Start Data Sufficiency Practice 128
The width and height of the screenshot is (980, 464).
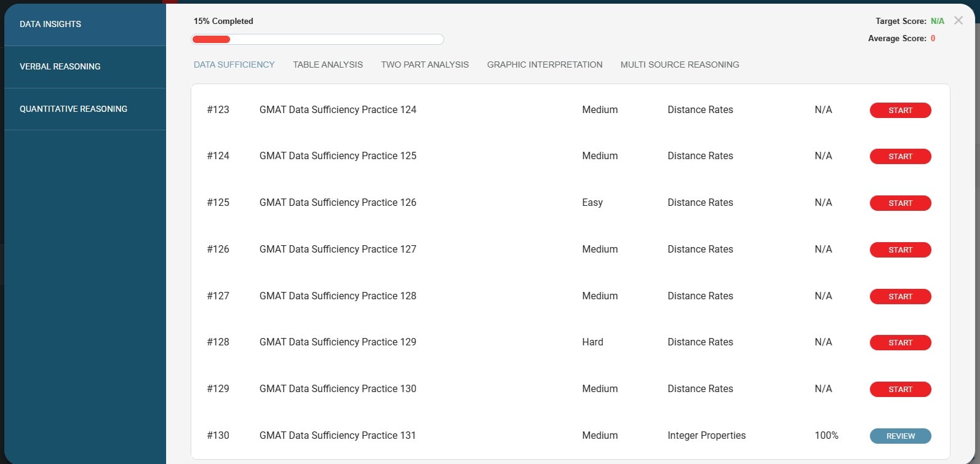[x=899, y=297]
